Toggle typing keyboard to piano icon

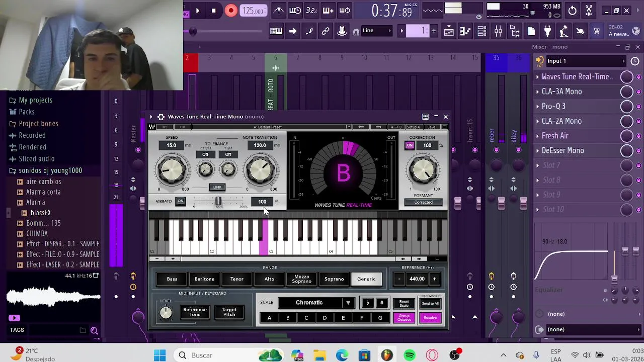[x=276, y=31]
